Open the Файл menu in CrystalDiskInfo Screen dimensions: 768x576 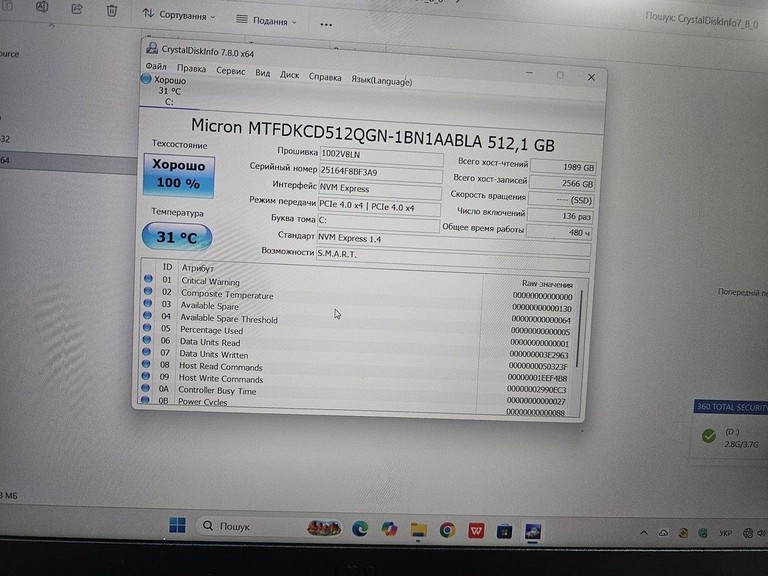(156, 66)
